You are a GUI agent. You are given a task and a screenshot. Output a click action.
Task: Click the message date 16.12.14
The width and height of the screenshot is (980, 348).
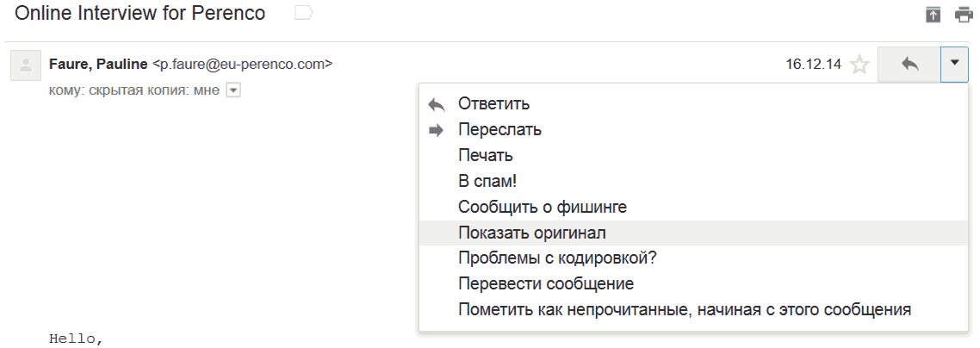pyautogui.click(x=813, y=65)
